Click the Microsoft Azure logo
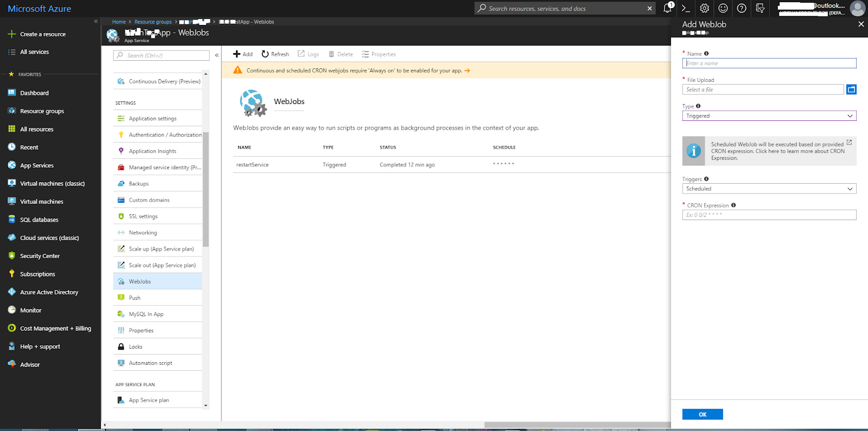The image size is (868, 431). point(40,9)
